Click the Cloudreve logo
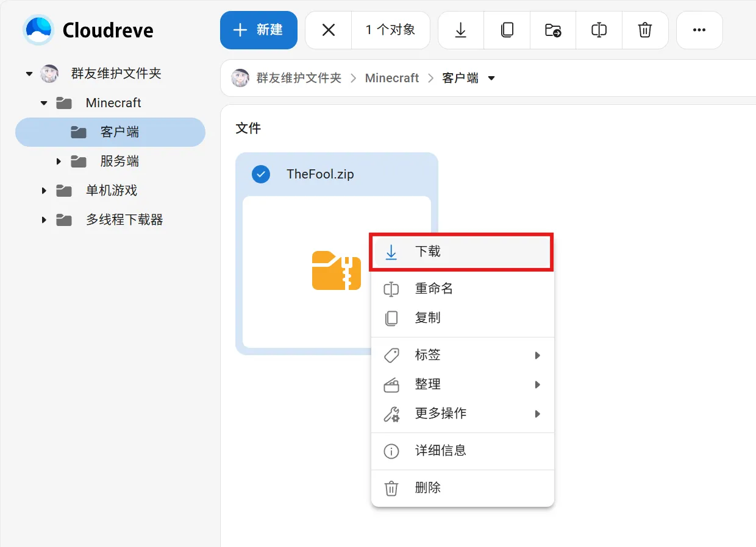Screen dimensions: 756x547 tap(38, 30)
